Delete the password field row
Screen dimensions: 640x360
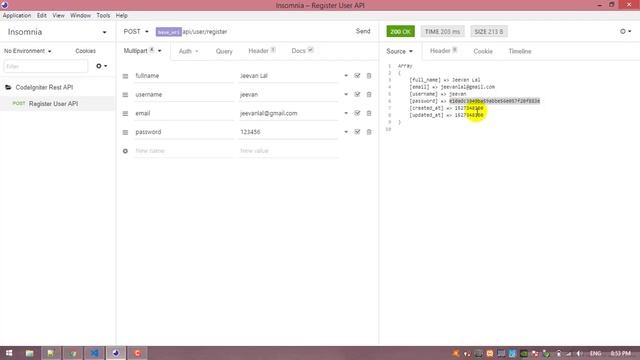click(369, 132)
